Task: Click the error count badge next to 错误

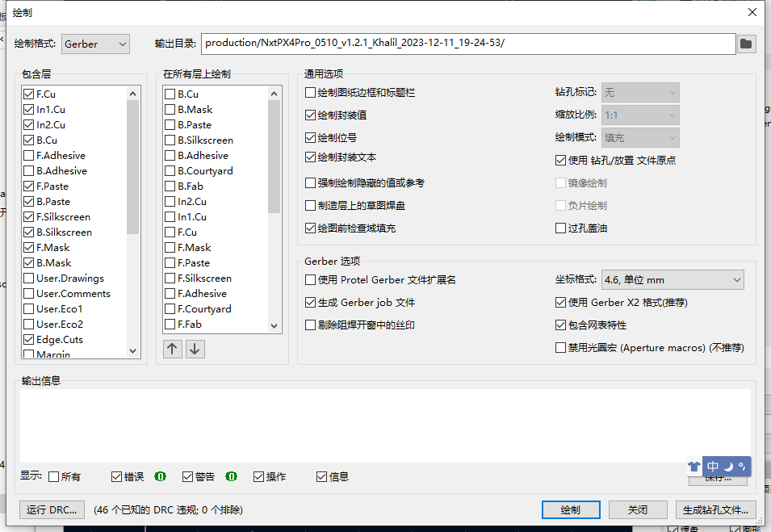Action: click(161, 476)
